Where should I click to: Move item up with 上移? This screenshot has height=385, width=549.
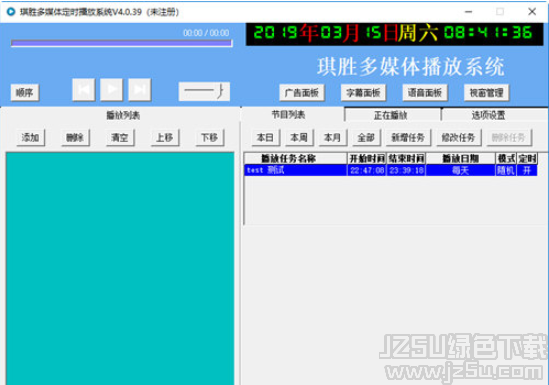pos(165,138)
